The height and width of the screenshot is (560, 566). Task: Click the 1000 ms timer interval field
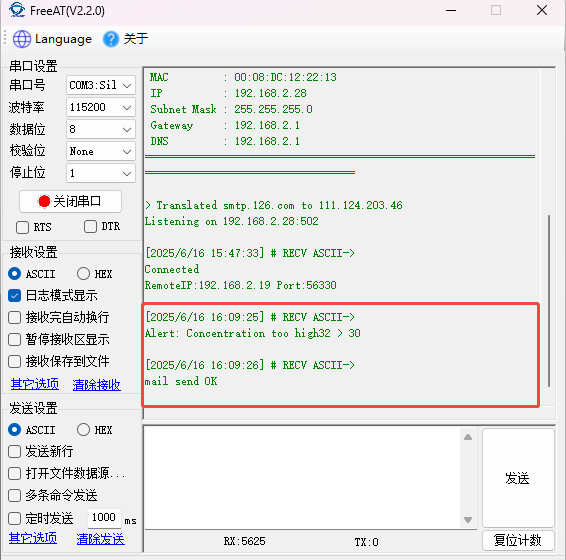tap(104, 517)
